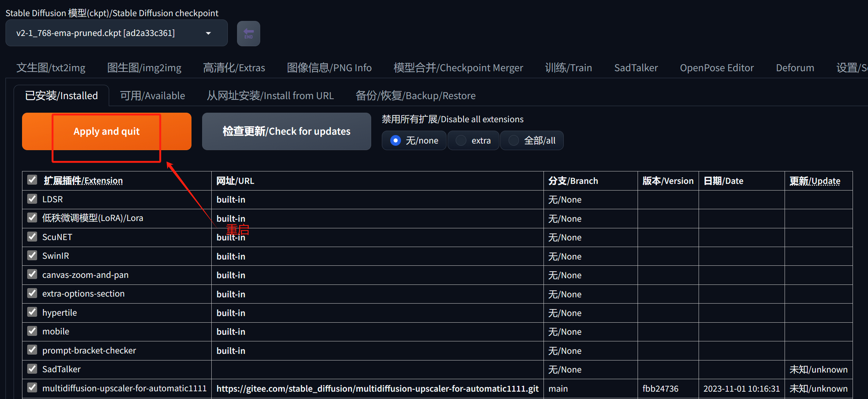Viewport: 868px width, 399px height.
Task: Click the Update column header
Action: (815, 181)
